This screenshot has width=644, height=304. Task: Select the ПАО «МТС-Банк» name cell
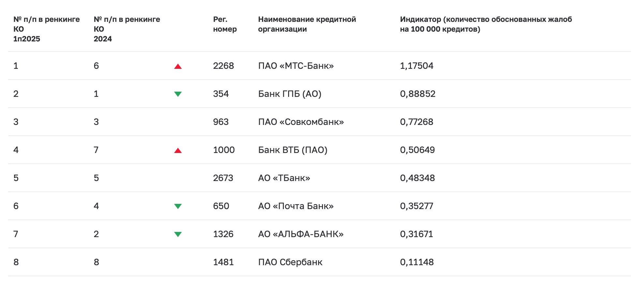point(296,66)
